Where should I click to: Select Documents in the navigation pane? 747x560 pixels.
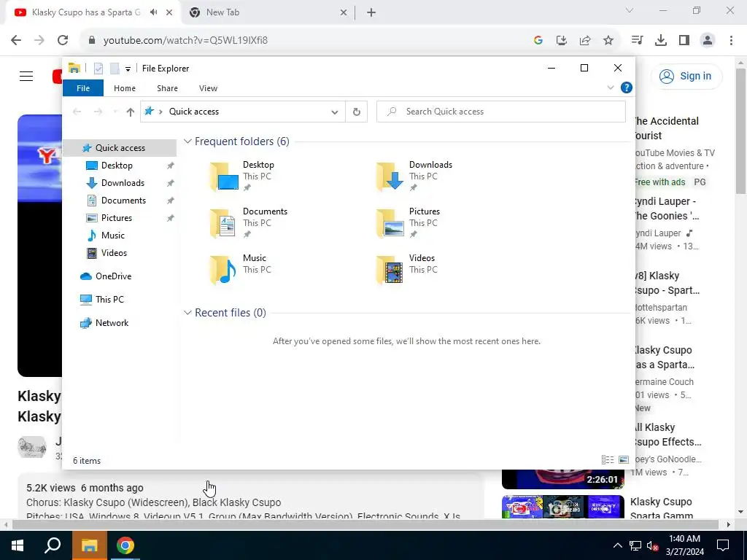coord(123,201)
